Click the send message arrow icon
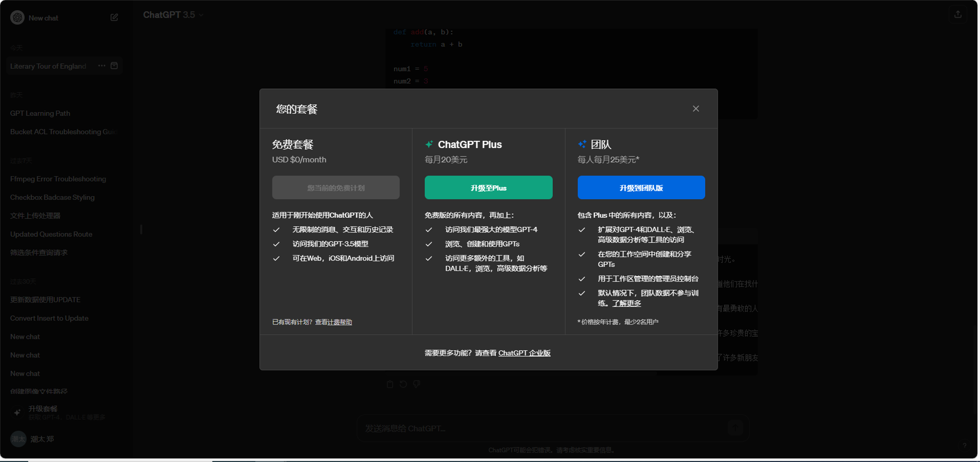 click(735, 428)
